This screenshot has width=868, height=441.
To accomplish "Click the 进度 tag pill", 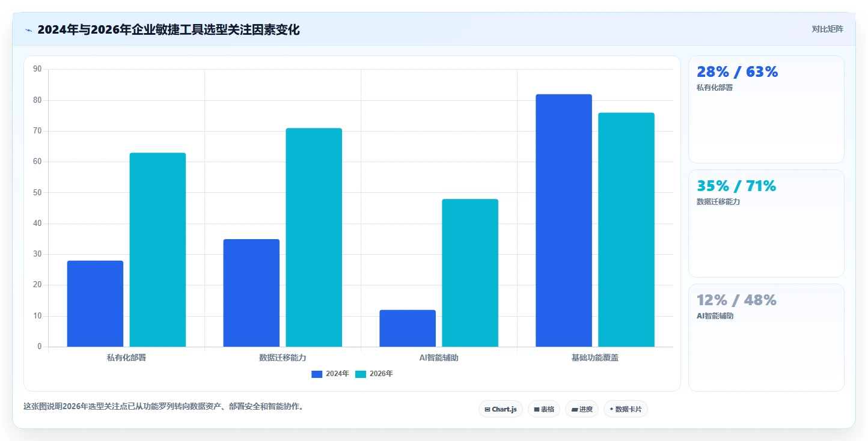I will pos(582,409).
